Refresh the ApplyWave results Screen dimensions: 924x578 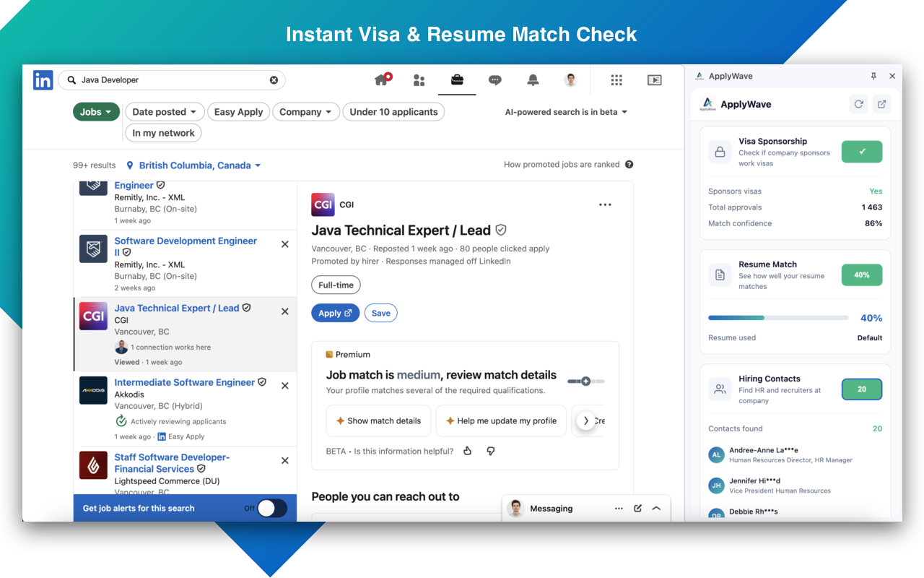[858, 104]
